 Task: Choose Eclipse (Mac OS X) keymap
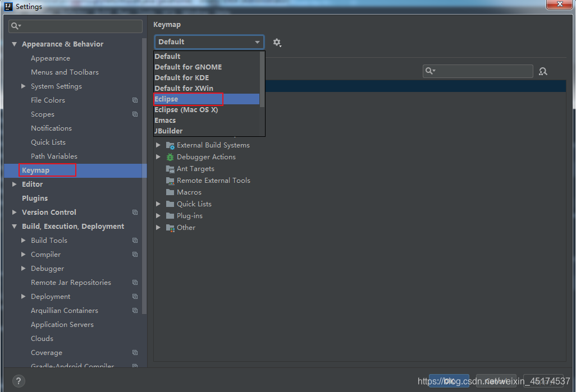(x=207, y=110)
